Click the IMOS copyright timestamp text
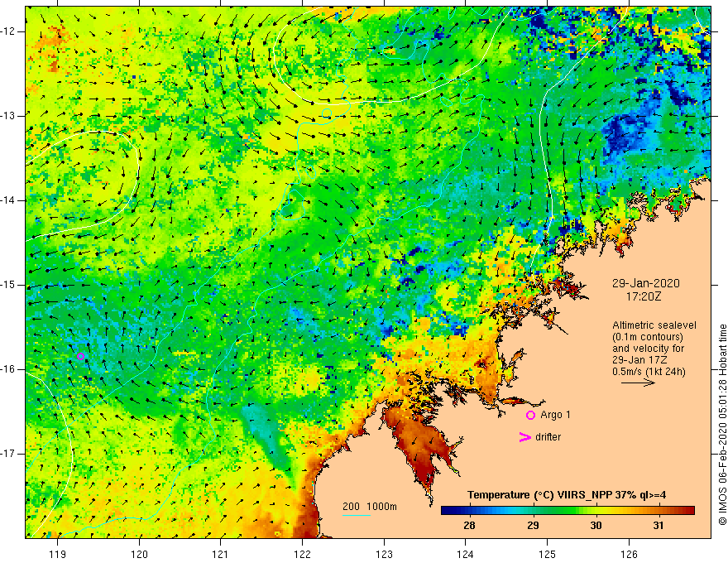Image resolution: width=728 pixels, height=563 pixels. (722, 425)
